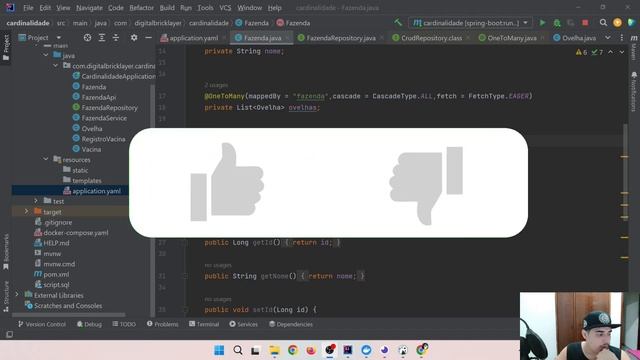This screenshot has width=640, height=360.
Task: Expand the test folder
Action: coord(36,201)
